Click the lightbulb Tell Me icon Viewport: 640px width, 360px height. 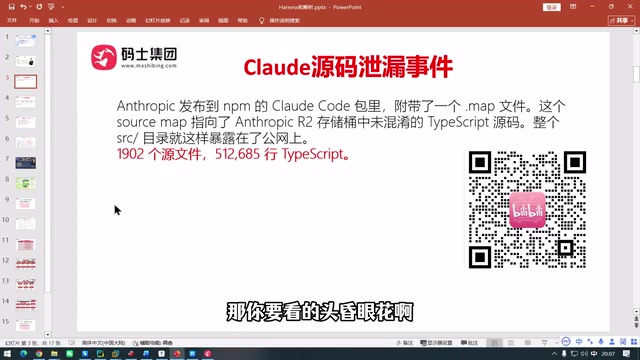coord(262,20)
